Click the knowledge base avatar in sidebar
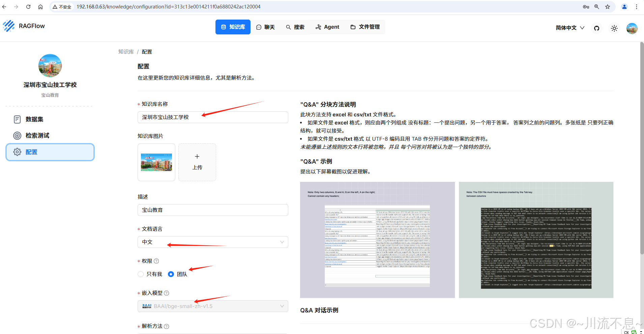This screenshot has height=334, width=644. pyautogui.click(x=50, y=66)
